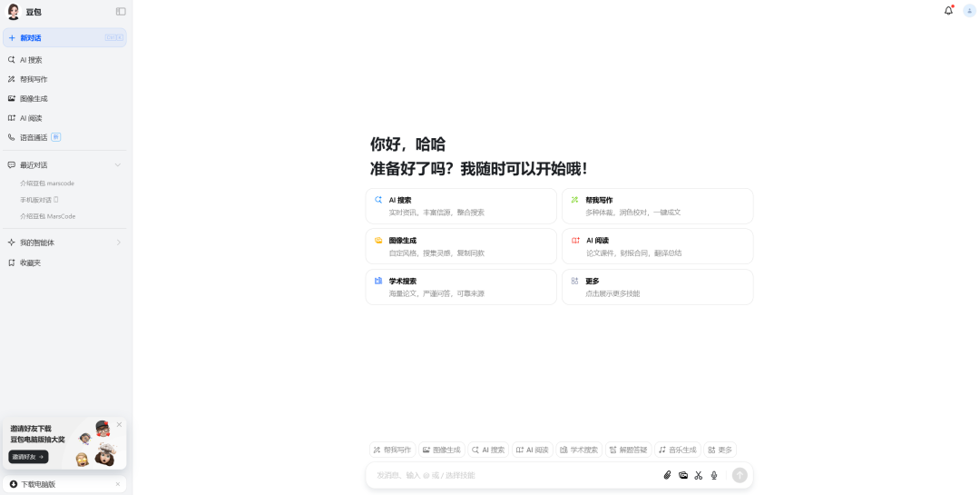Click the sidebar AI 阅读 book icon
The height and width of the screenshot is (495, 980).
tap(11, 118)
